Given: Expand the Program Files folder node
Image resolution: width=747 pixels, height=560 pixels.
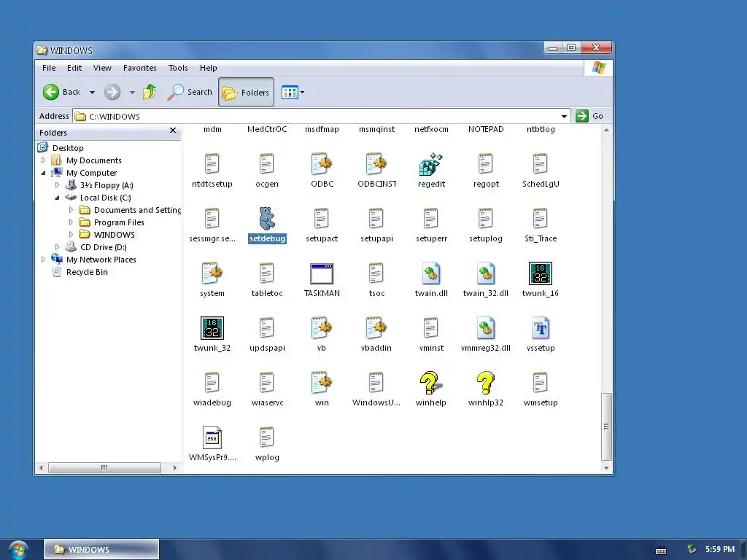Looking at the screenshot, I should tap(71, 222).
